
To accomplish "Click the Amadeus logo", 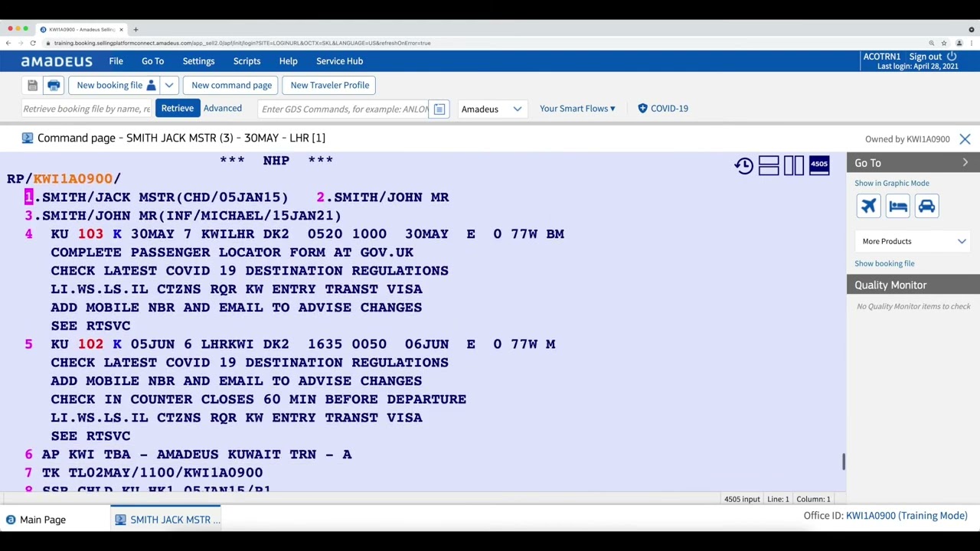I will (57, 61).
